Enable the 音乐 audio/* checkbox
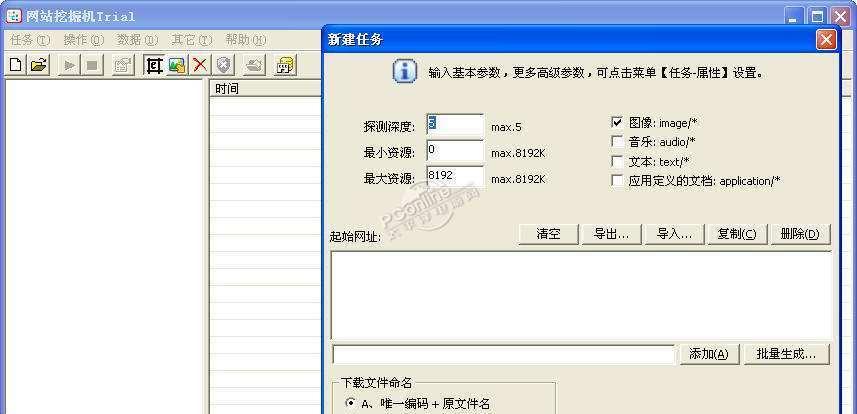Viewport: 857px width, 414px height. pyautogui.click(x=617, y=142)
